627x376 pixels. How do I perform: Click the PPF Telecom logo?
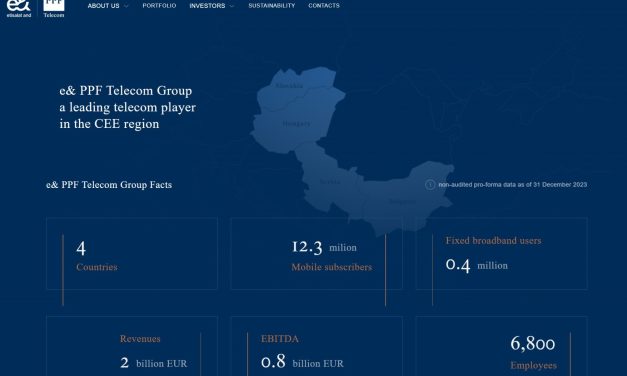tap(54, 8)
